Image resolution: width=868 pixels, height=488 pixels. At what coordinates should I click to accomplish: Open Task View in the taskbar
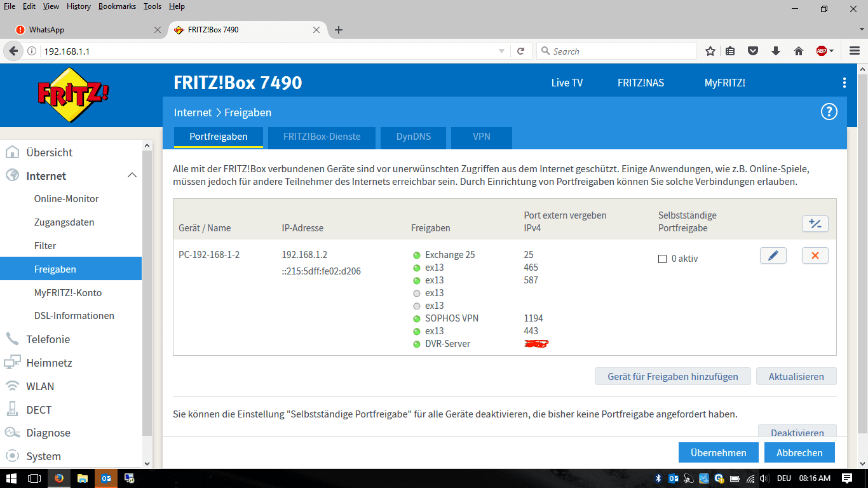point(35,478)
